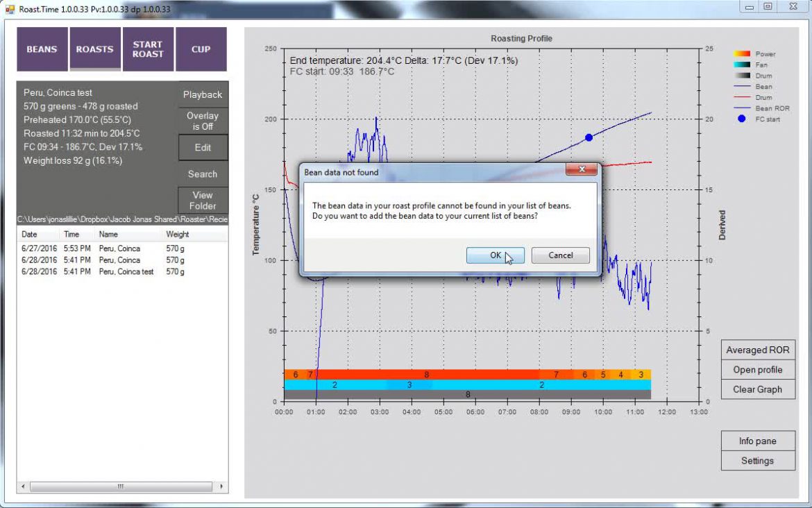Click OK in the Bean data dialog

pos(495,255)
